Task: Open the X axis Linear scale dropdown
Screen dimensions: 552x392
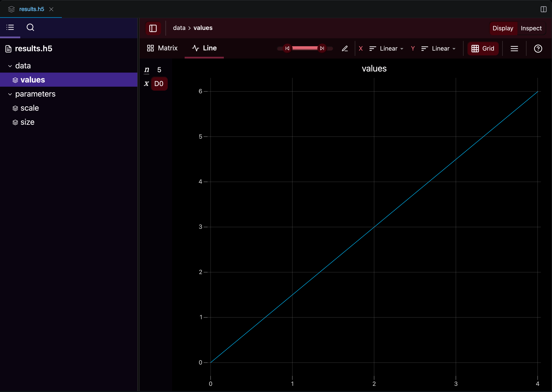Action: click(x=386, y=49)
